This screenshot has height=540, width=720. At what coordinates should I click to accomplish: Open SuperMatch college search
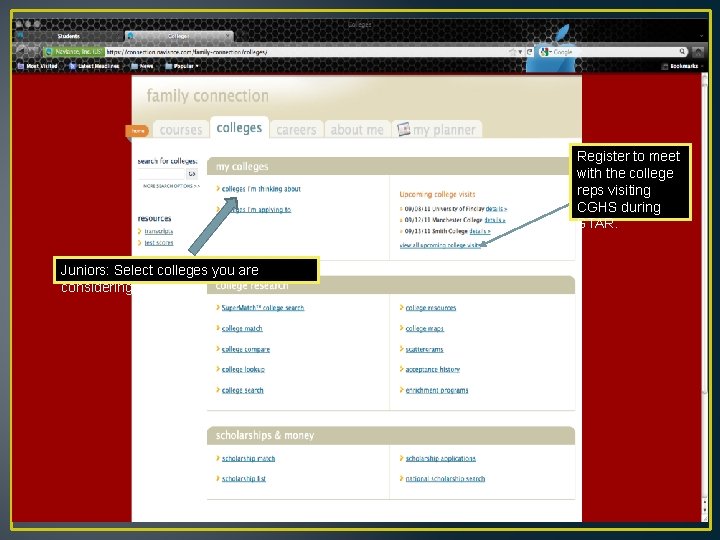pos(263,308)
